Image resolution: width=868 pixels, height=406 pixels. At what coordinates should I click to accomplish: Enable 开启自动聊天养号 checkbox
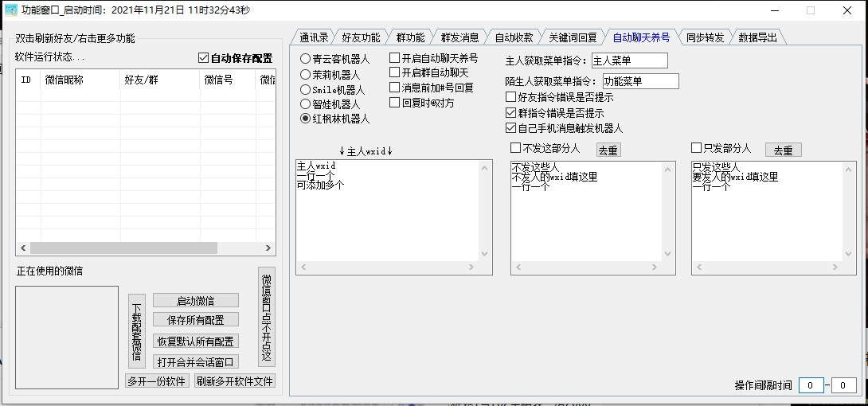point(395,58)
